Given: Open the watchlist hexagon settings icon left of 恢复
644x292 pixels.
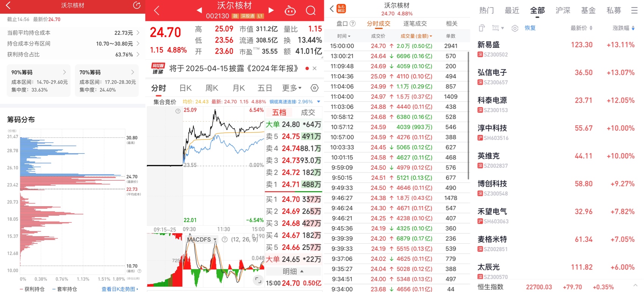Looking at the screenshot, I should tap(515, 28).
